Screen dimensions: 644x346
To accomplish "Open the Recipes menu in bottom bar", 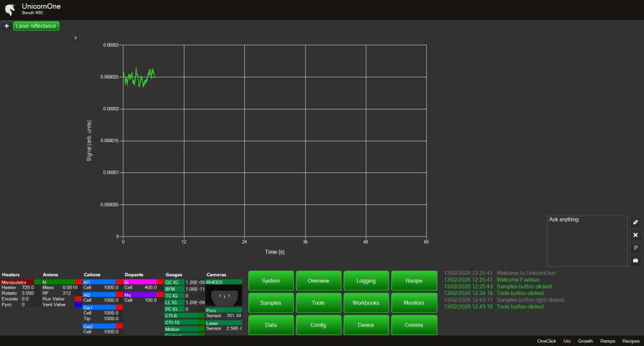I will coord(630,341).
